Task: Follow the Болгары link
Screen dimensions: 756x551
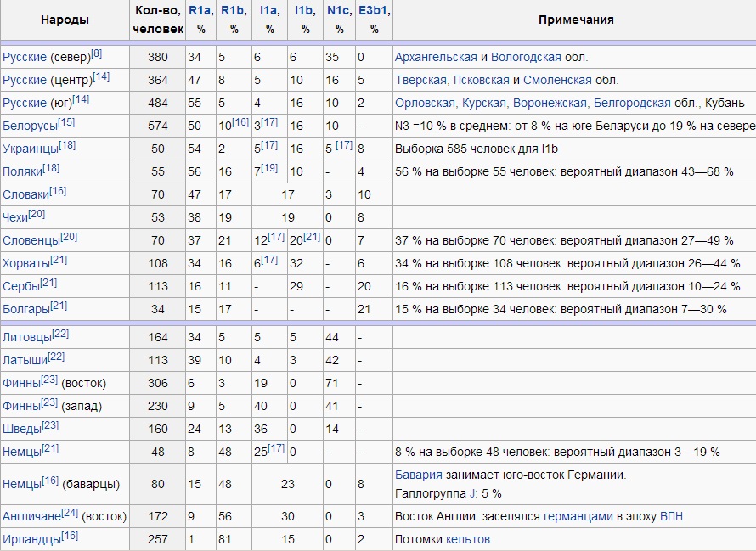Action: click(26, 310)
